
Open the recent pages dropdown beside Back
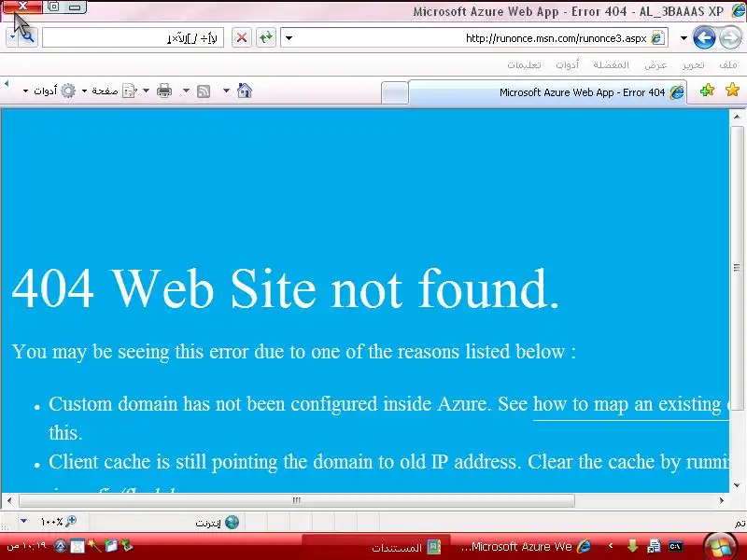[x=684, y=38]
